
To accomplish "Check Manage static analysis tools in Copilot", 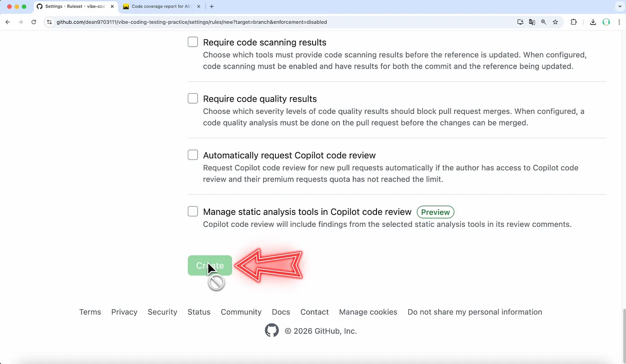I will 193,211.
